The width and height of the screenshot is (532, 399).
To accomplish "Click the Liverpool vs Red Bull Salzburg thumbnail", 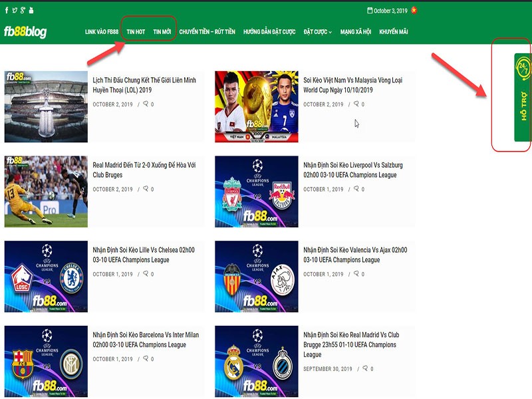I will pos(257,192).
